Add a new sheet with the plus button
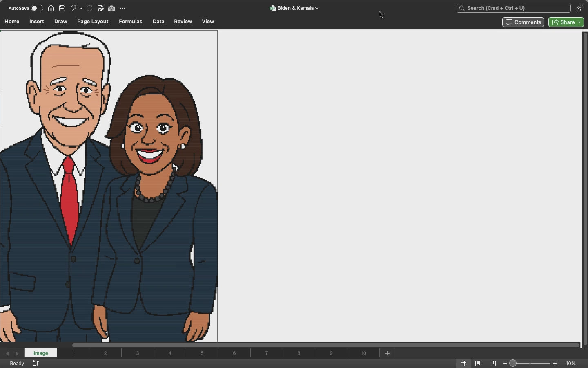Viewport: 588px width, 368px height. 387,353
